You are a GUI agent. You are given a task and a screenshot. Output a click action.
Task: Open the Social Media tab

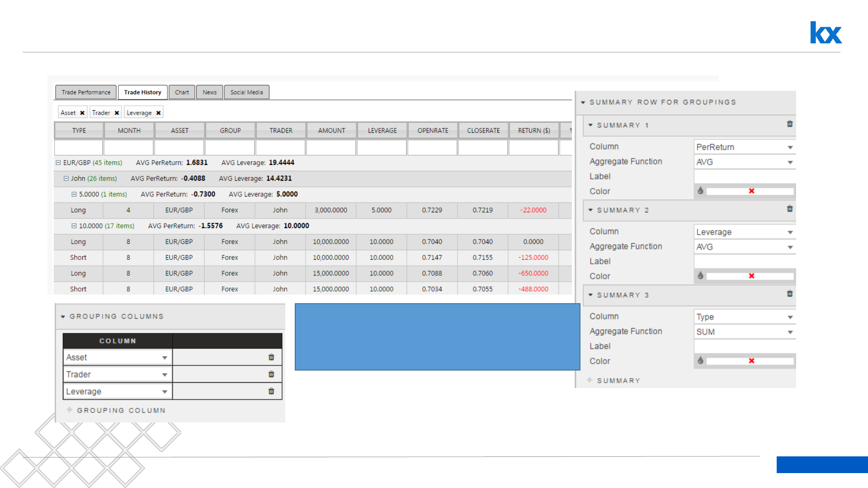pos(246,92)
